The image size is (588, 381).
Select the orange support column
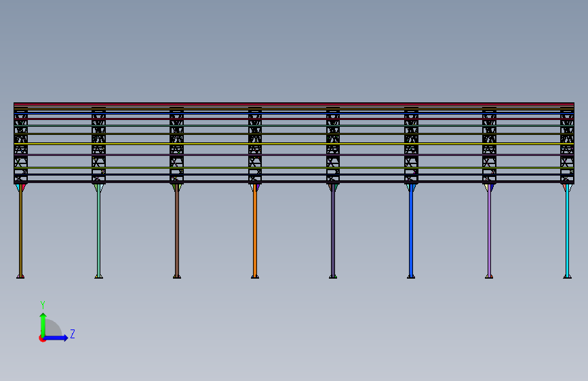tap(255, 230)
